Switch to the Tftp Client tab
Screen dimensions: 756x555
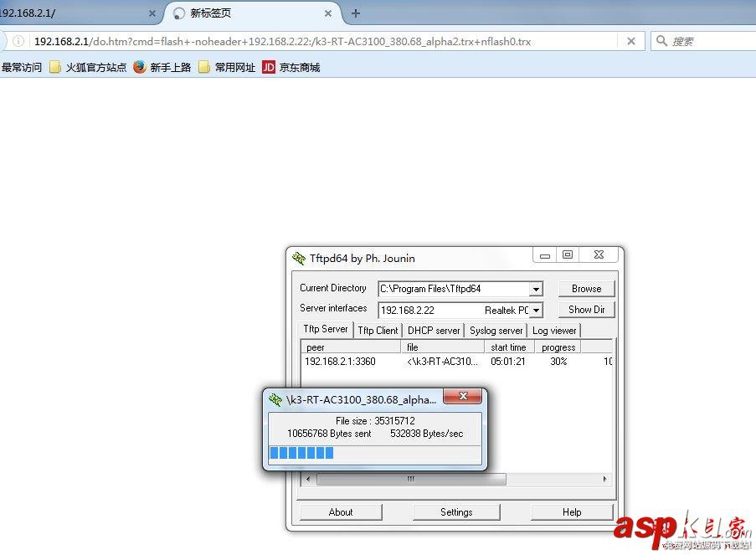tap(378, 331)
